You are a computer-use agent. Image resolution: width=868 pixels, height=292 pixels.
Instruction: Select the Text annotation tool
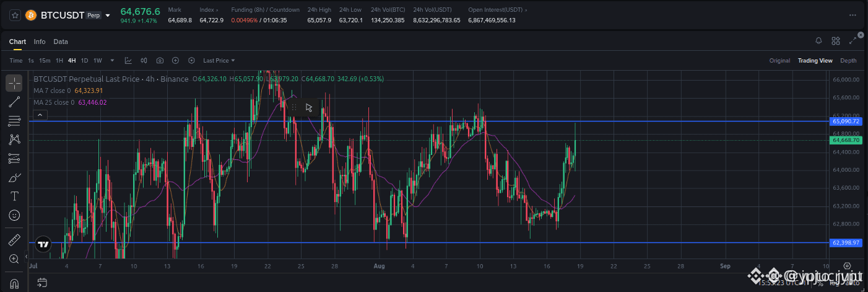pos(14,197)
